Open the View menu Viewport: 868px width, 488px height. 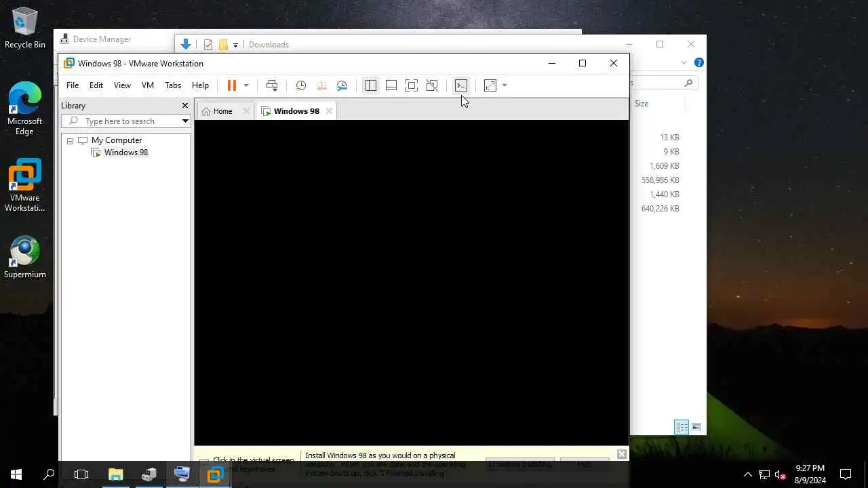coord(122,85)
